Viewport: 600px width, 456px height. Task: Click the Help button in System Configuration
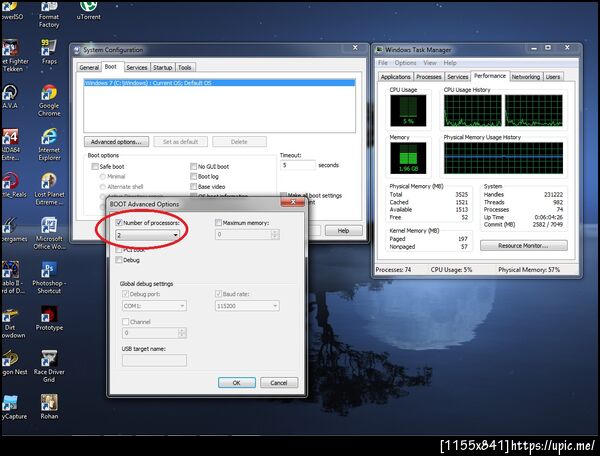pos(344,231)
